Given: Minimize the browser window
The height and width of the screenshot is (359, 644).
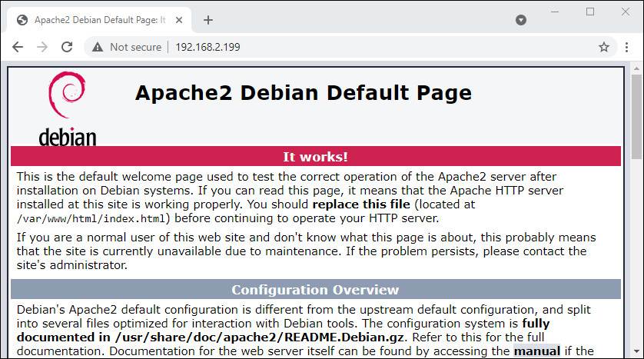Looking at the screenshot, I should [555, 12].
